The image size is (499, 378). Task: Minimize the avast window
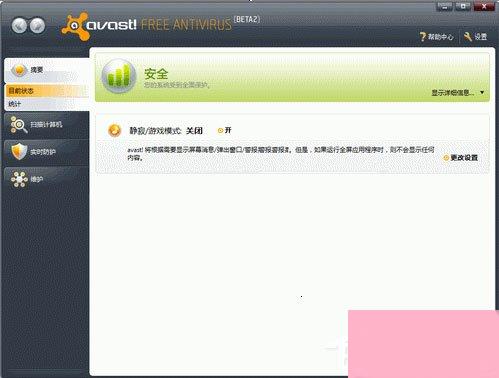pyautogui.click(x=445, y=6)
